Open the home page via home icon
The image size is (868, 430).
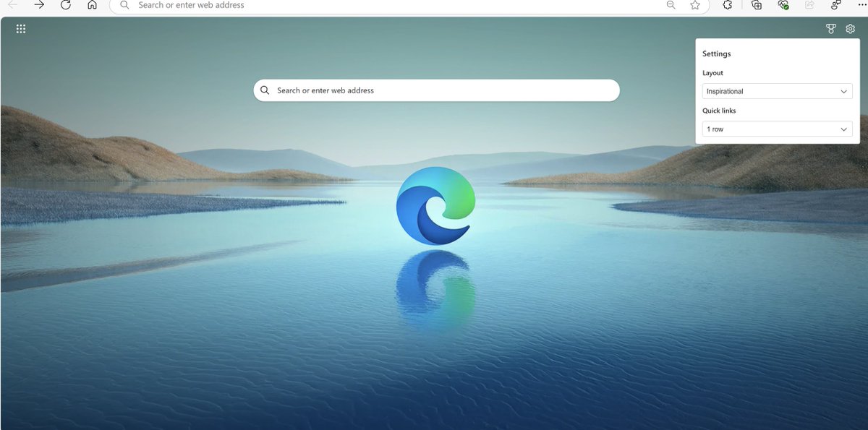click(x=92, y=4)
